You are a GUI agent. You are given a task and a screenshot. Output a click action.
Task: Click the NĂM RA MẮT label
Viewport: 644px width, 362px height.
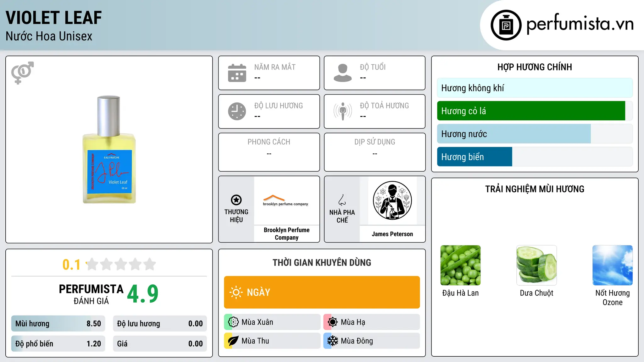(x=275, y=67)
